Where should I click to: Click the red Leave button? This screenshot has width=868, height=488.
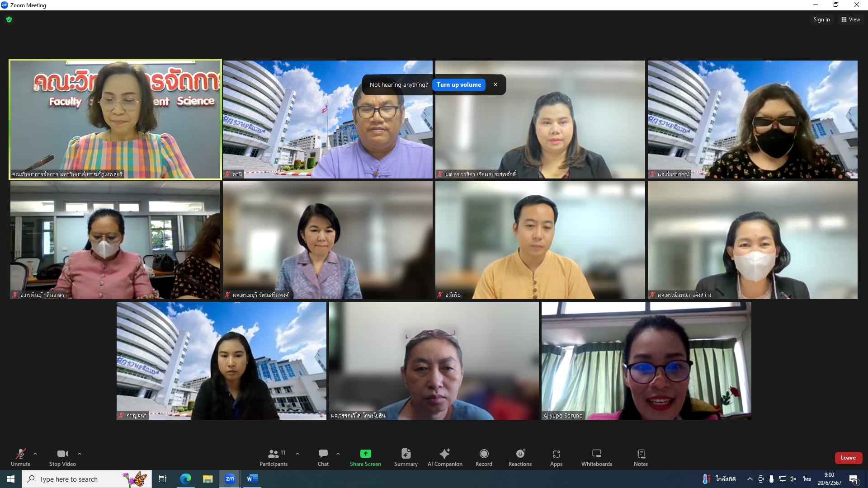(x=848, y=458)
